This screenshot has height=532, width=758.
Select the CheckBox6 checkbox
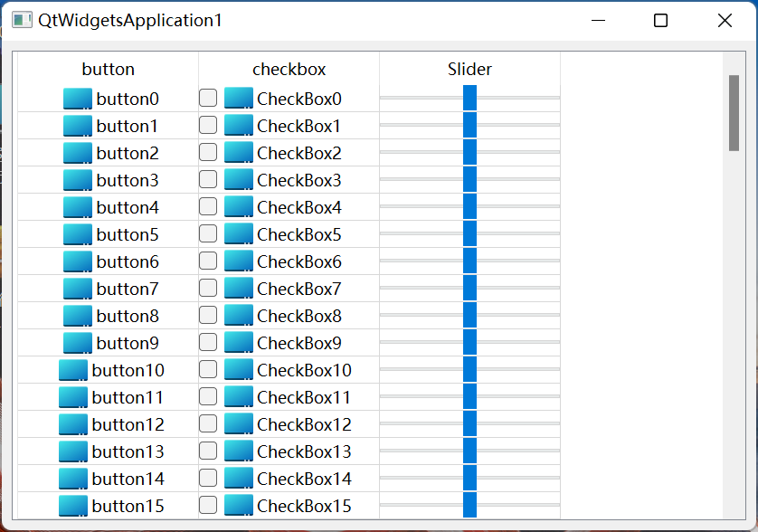[208, 261]
